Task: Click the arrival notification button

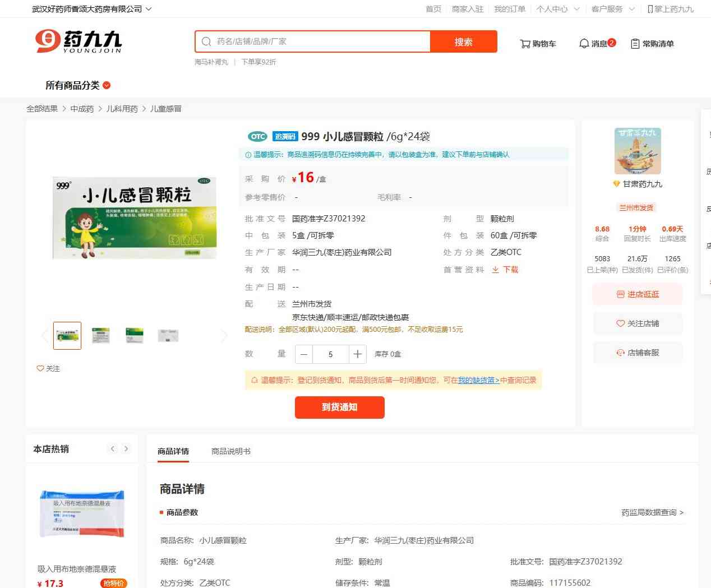Action: 339,408
